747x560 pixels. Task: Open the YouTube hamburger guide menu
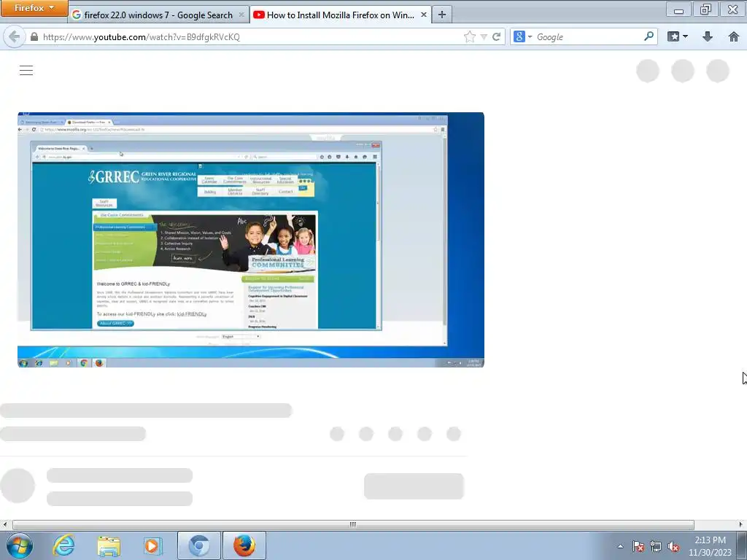pyautogui.click(x=26, y=71)
